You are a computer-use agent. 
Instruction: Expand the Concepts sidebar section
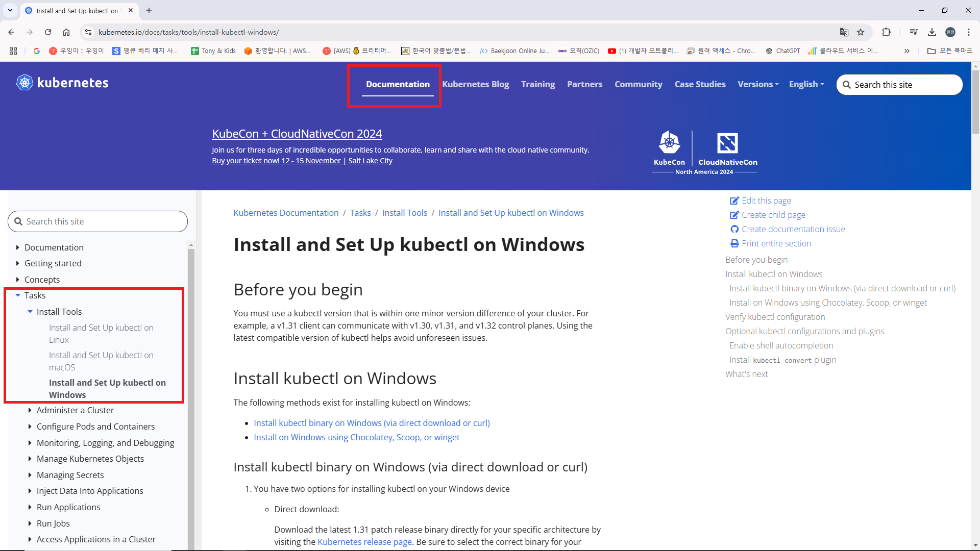click(x=18, y=280)
